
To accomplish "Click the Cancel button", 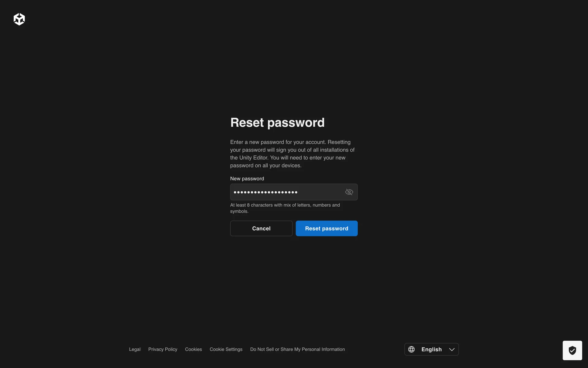I will click(x=261, y=228).
